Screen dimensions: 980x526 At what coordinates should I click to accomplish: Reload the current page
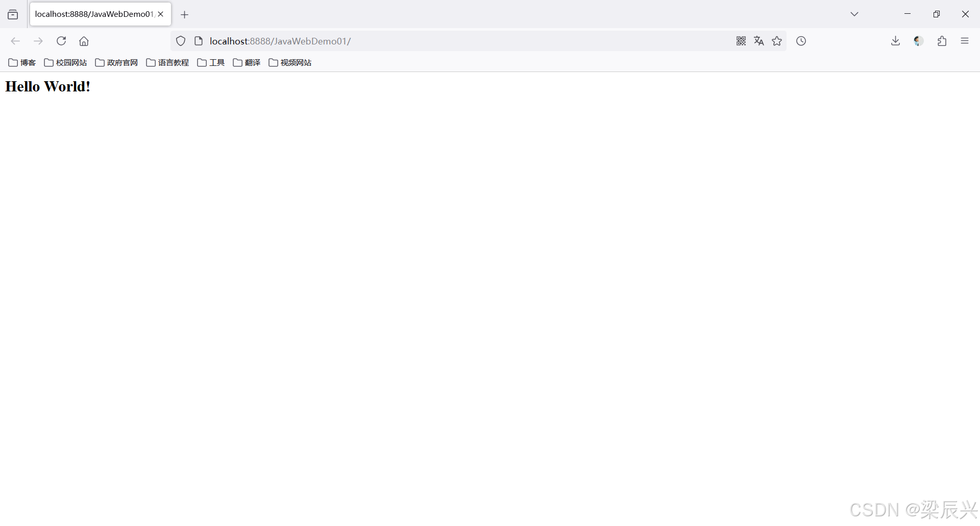click(x=61, y=41)
